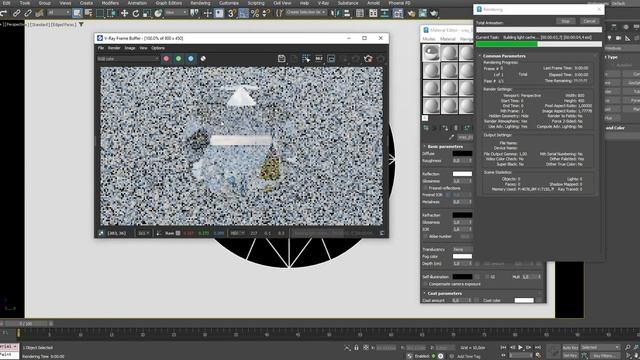
Task: Toggle the 3D Snaps icon
Action: (231, 13)
